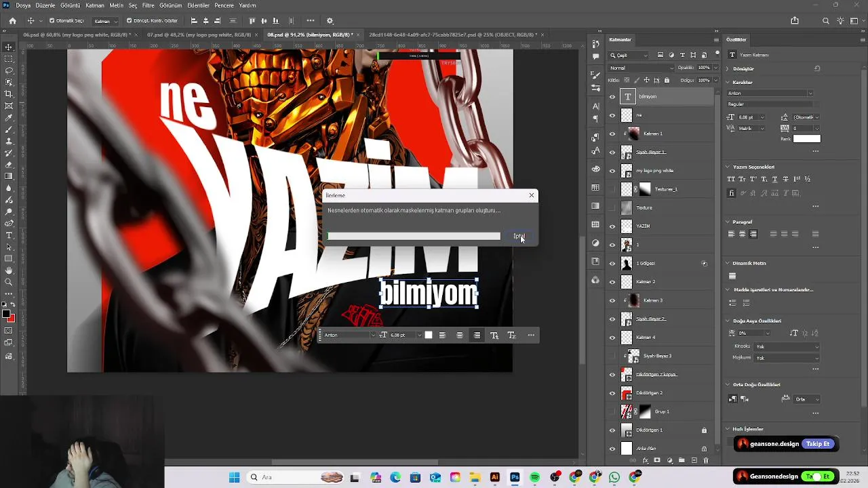Hide the ne layer

pyautogui.click(x=612, y=115)
